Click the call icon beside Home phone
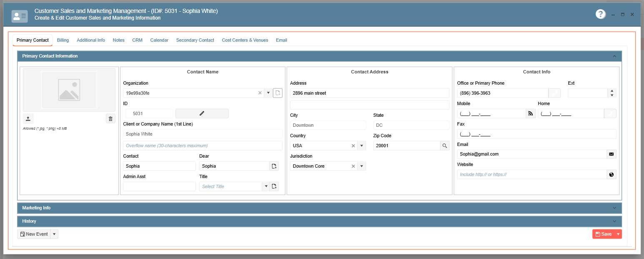This screenshot has width=644, height=259. [x=610, y=113]
